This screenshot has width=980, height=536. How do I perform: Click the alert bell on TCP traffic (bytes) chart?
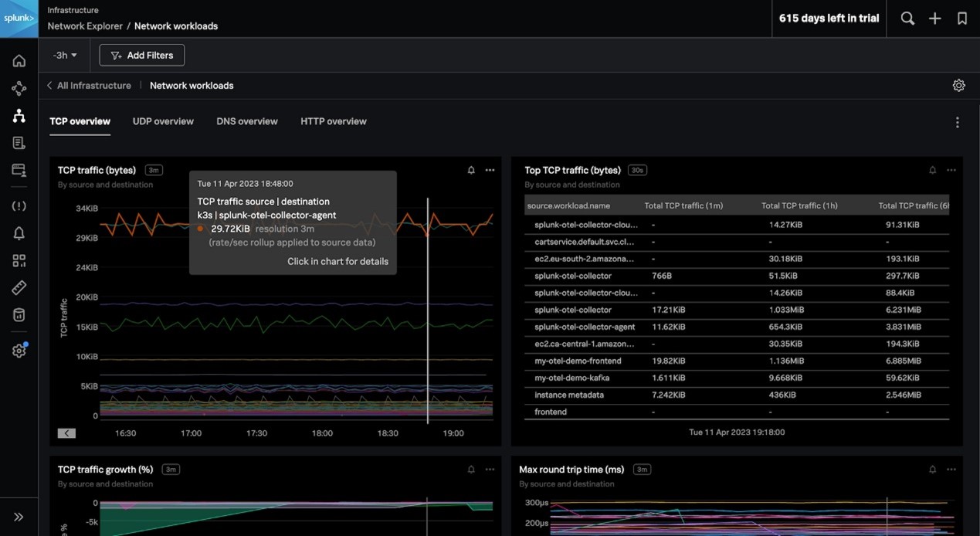click(471, 170)
